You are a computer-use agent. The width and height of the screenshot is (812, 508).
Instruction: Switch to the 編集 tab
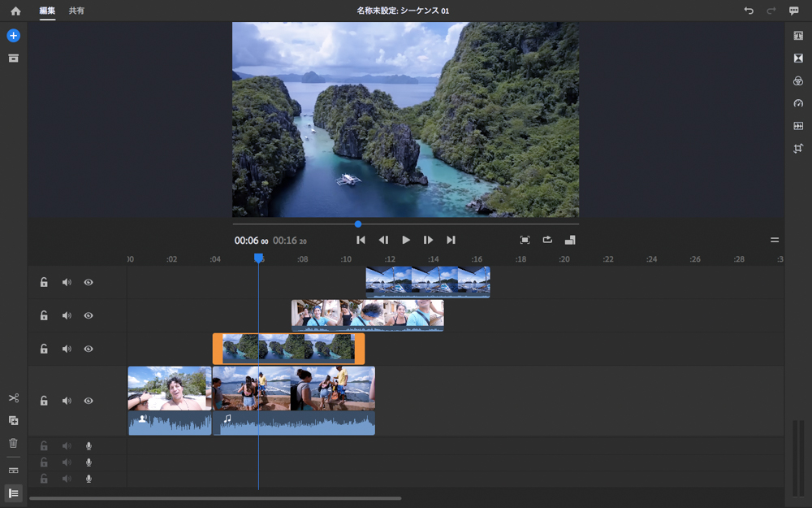point(47,11)
